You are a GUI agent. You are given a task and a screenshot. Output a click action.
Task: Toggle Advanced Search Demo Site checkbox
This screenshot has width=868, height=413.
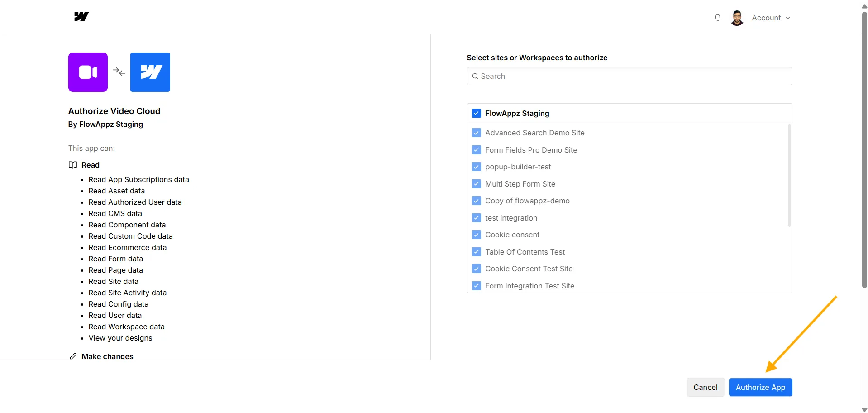coord(476,133)
